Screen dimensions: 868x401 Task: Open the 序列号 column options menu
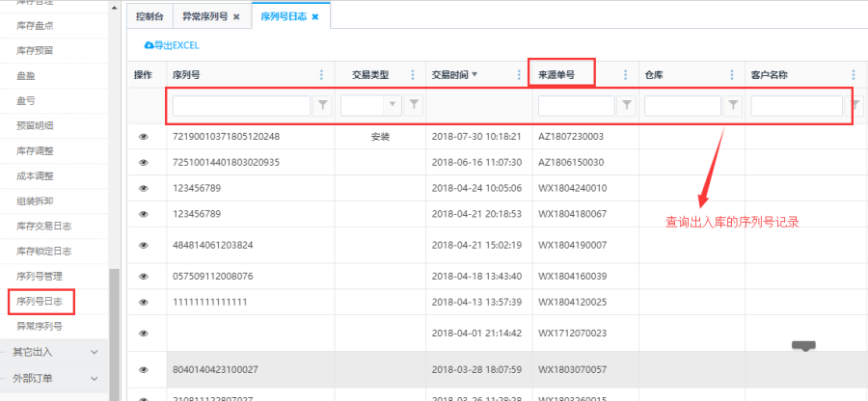[321, 75]
